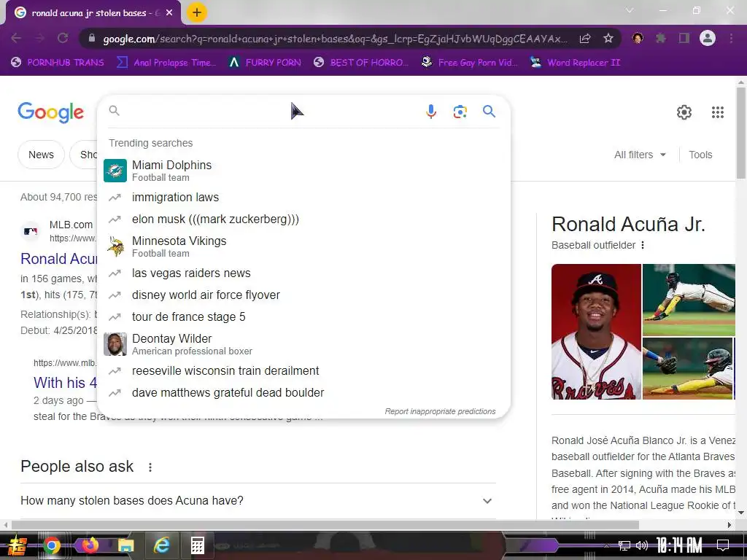Expand How many stolen bases does Acuna have
Viewport: 747px width, 560px height.
(x=258, y=501)
